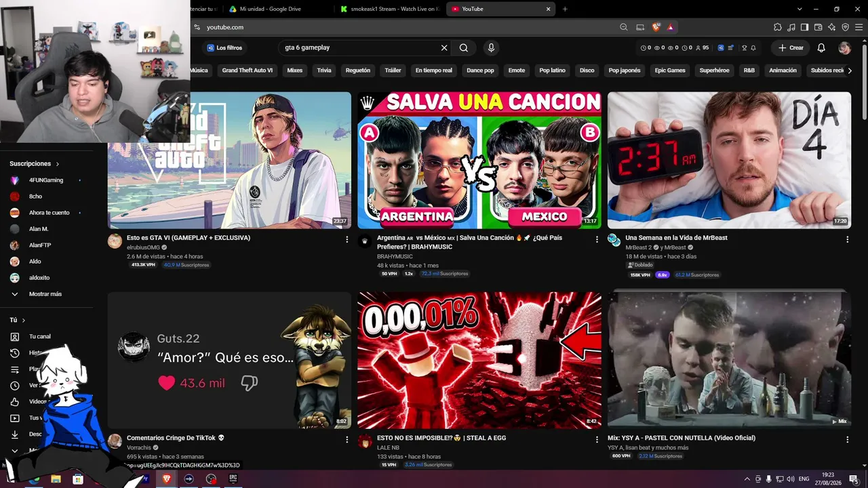
Task: Click the YouTube search magnifier button
Action: point(464,48)
